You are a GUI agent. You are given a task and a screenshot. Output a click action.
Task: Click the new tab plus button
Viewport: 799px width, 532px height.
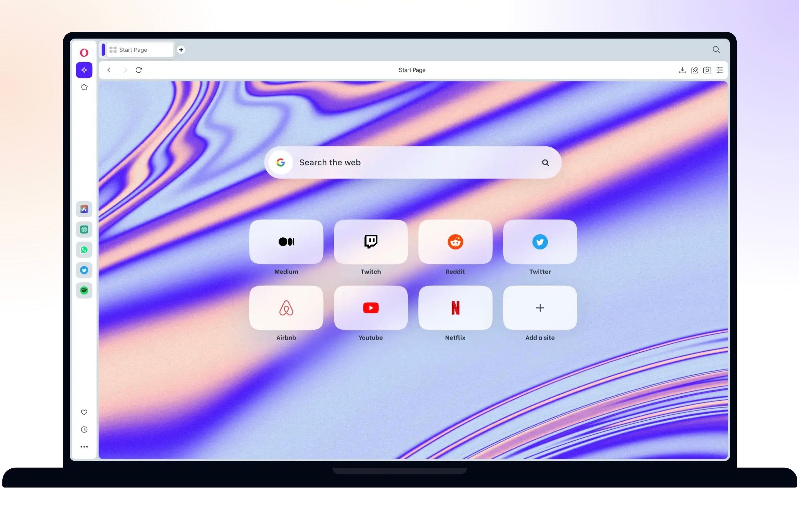click(181, 49)
